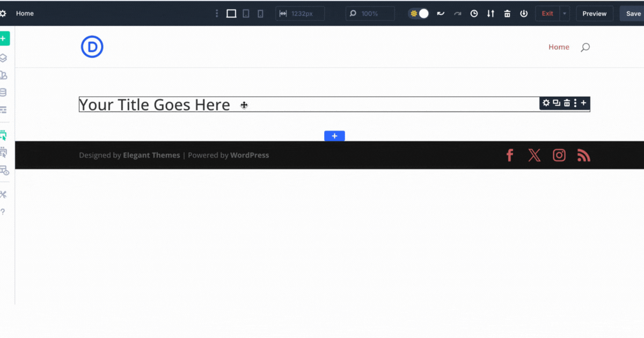The image size is (644, 338).
Task: Open the database-style sidebar icon
Action: coord(3,92)
